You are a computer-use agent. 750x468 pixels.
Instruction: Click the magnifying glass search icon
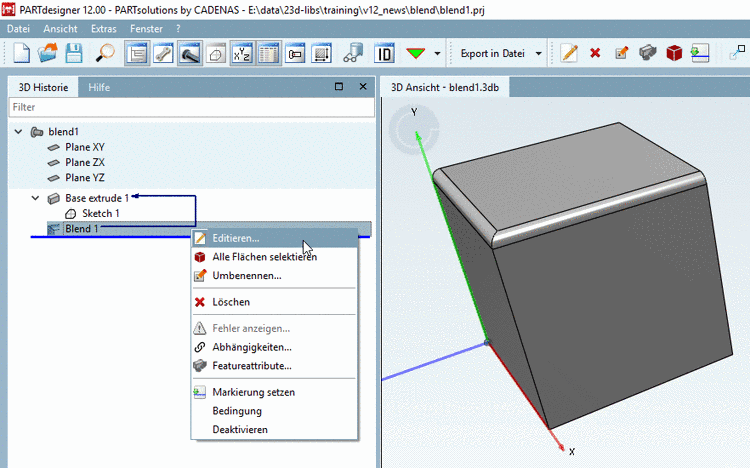click(105, 53)
